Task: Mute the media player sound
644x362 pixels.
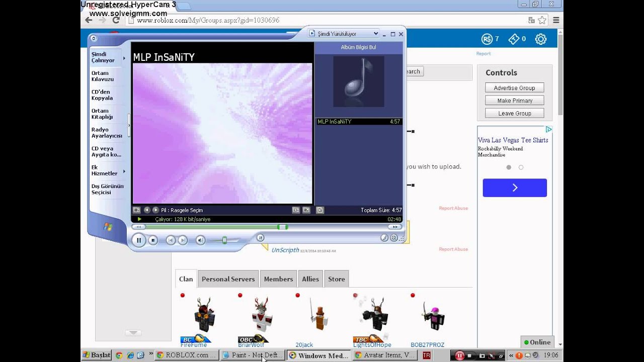Action: point(200,240)
